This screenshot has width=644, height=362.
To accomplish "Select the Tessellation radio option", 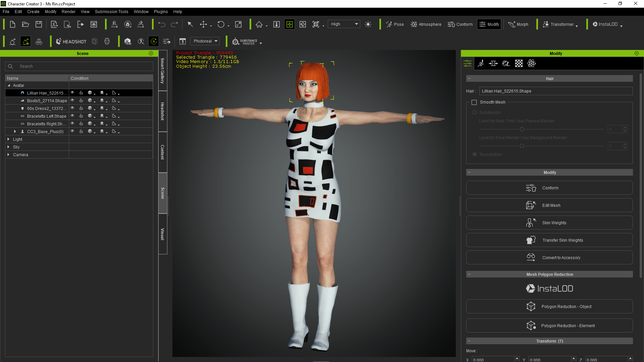I will [x=475, y=155].
